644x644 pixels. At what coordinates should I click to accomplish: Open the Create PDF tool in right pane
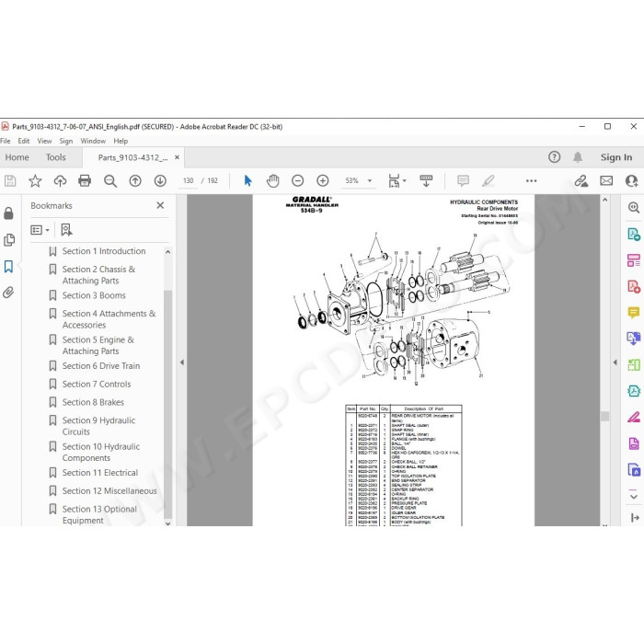tap(634, 286)
